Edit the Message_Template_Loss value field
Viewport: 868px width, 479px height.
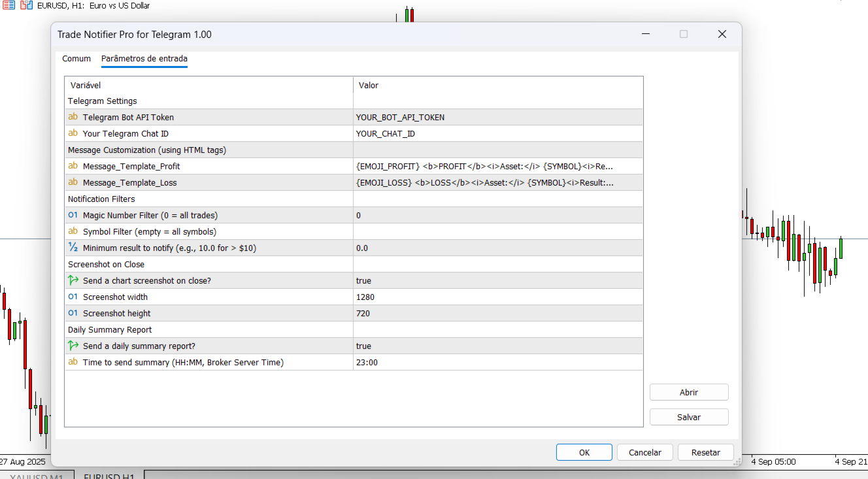coord(498,182)
